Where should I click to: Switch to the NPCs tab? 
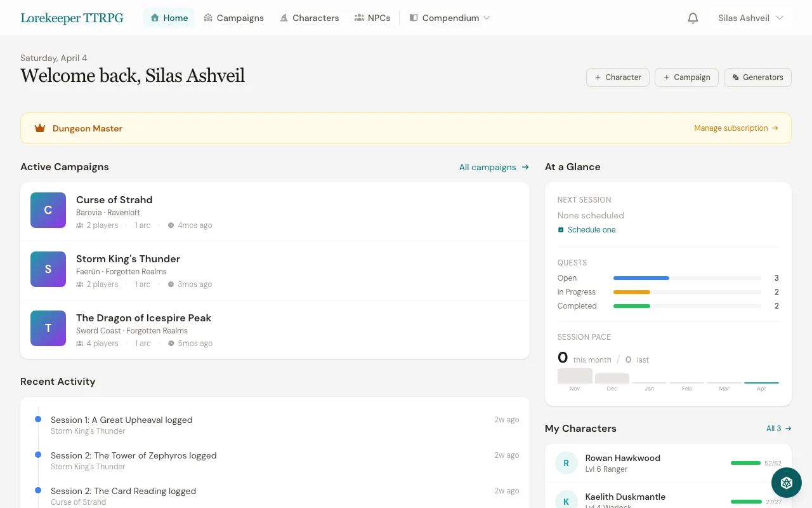click(x=372, y=18)
